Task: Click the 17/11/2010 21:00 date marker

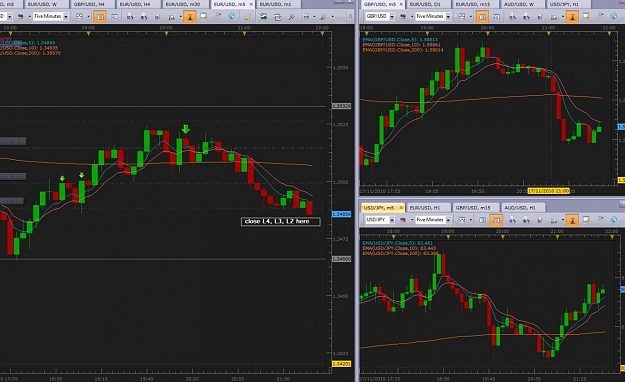Action: coord(548,191)
